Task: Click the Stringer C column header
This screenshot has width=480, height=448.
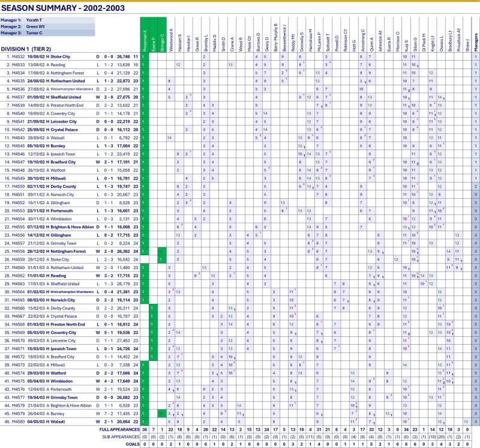Action: click(x=162, y=35)
